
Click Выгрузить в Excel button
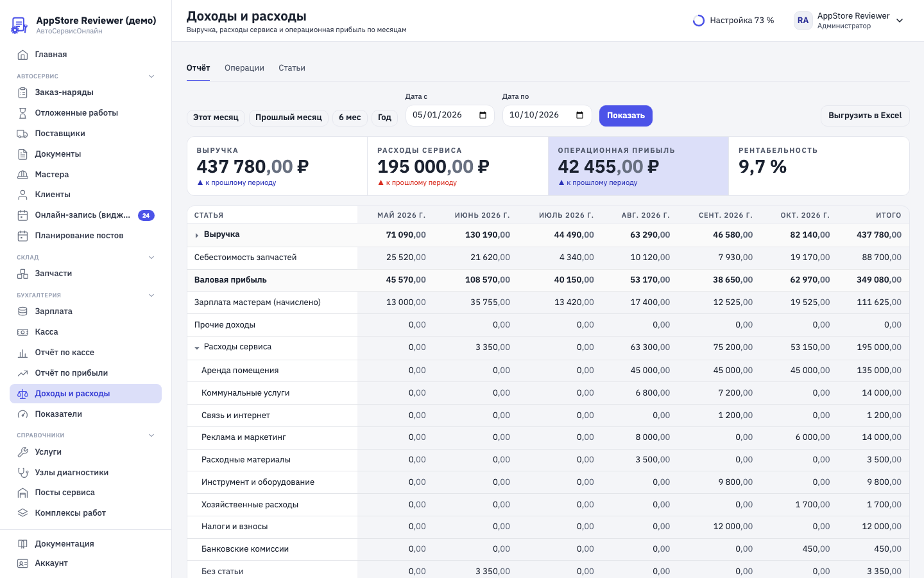pyautogui.click(x=865, y=116)
